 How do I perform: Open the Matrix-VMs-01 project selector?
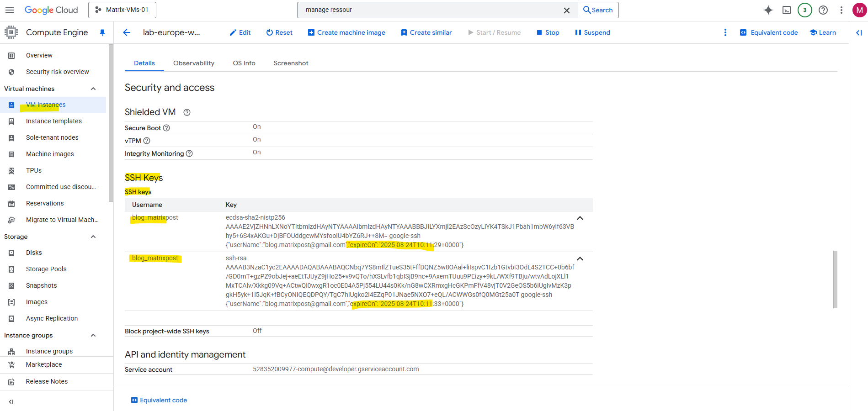click(x=122, y=10)
